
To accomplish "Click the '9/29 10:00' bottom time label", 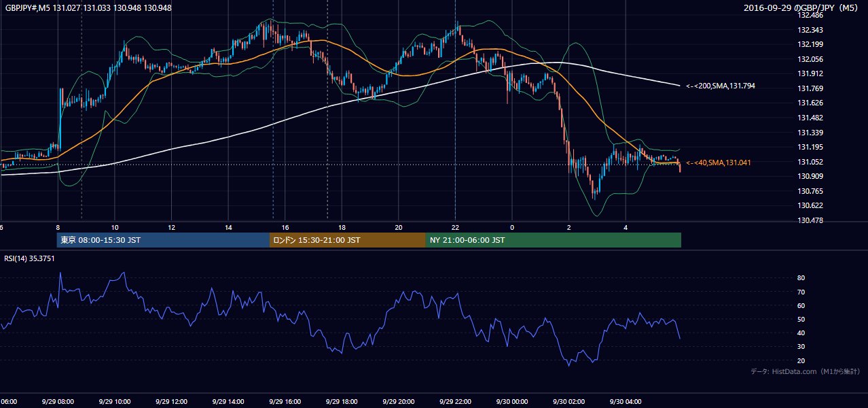I will [113, 401].
